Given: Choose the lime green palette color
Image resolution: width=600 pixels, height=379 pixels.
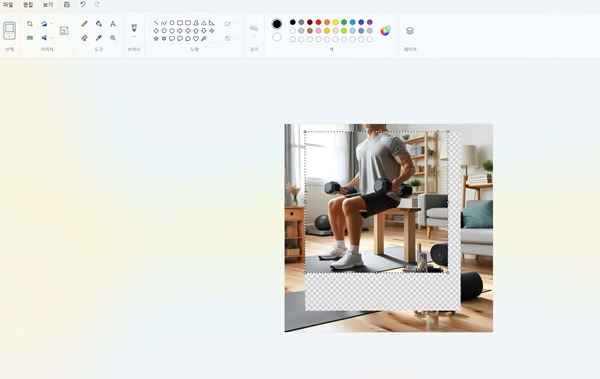Looking at the screenshot, I should click(x=344, y=31).
